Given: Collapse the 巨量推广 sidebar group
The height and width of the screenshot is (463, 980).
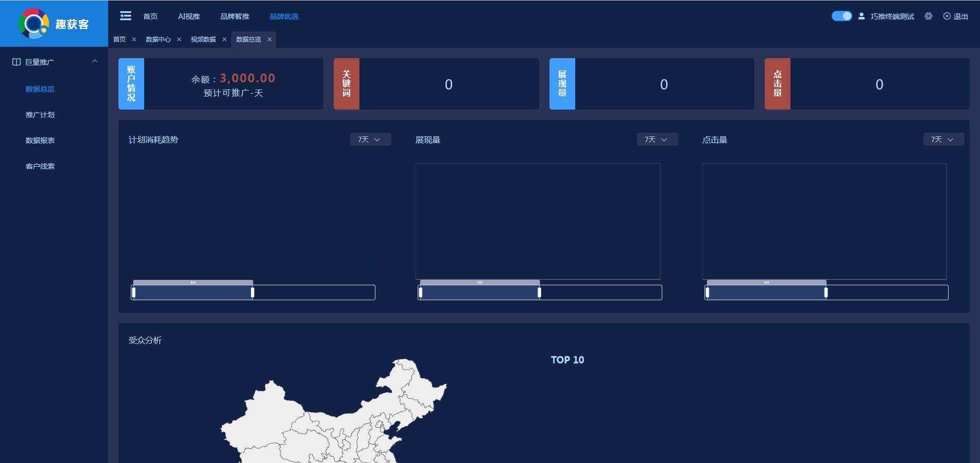Looking at the screenshot, I should coord(95,61).
